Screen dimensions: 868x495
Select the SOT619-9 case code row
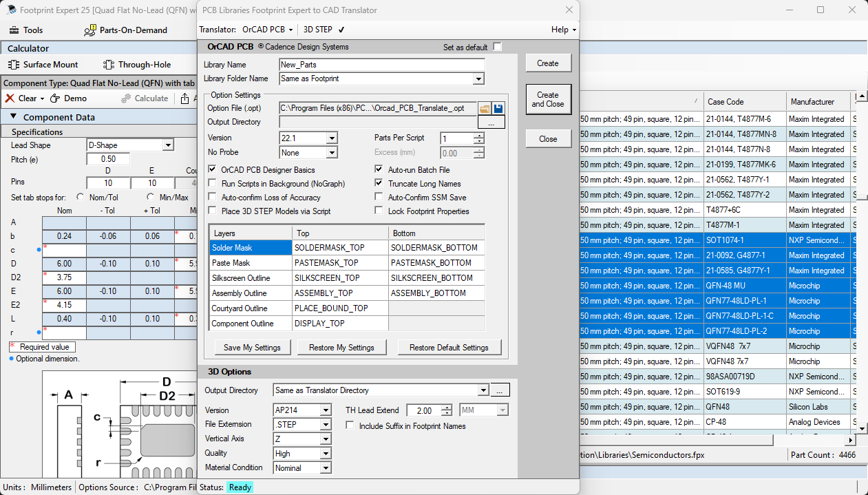click(x=745, y=392)
